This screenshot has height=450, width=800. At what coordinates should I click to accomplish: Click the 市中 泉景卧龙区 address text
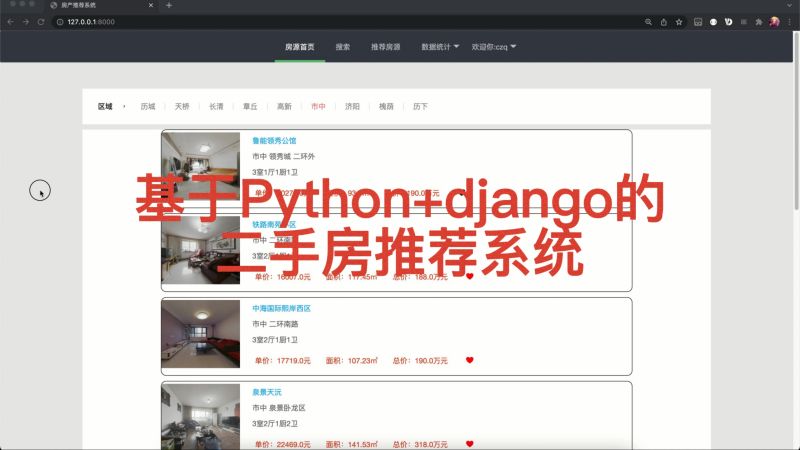coord(279,408)
